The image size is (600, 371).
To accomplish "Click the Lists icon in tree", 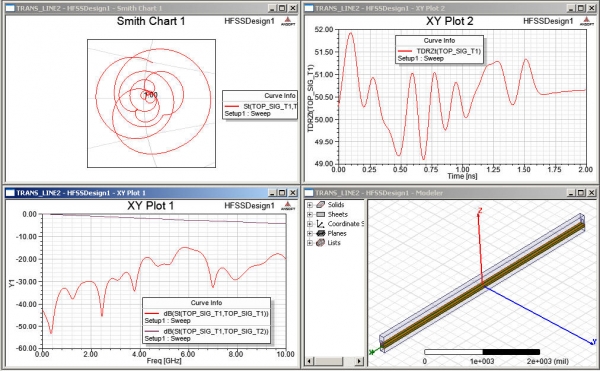I will (x=320, y=243).
